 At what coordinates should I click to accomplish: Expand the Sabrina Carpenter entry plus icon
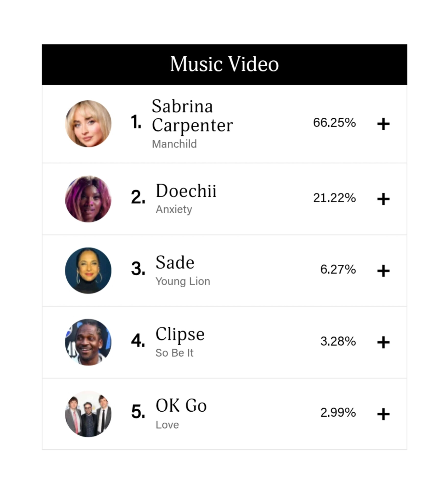tap(383, 124)
